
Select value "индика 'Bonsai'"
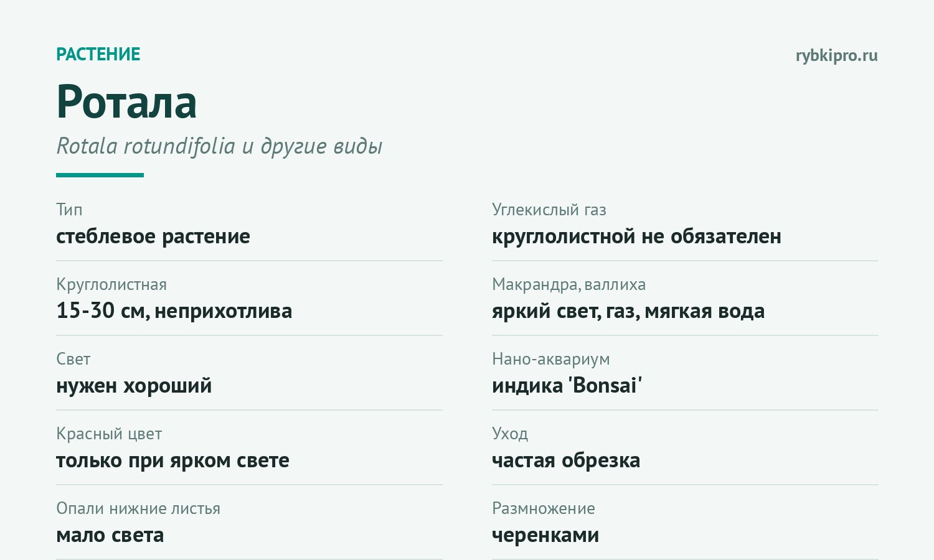coord(567,386)
